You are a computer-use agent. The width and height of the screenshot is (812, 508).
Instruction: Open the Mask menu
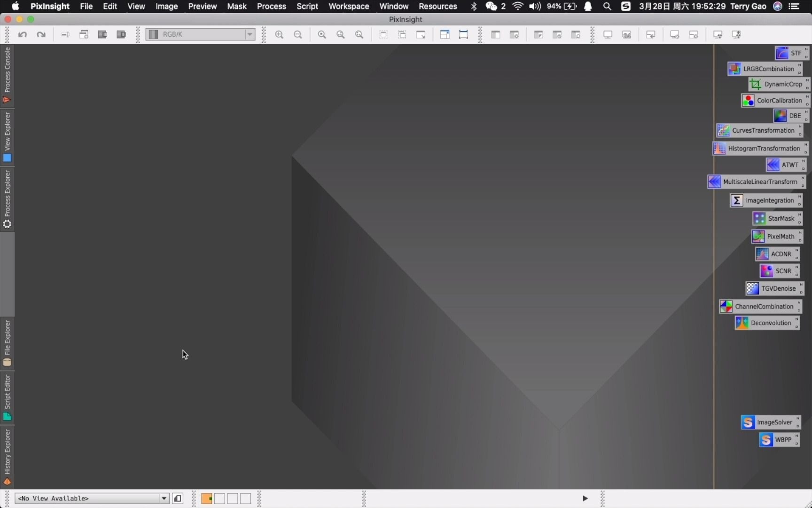237,6
